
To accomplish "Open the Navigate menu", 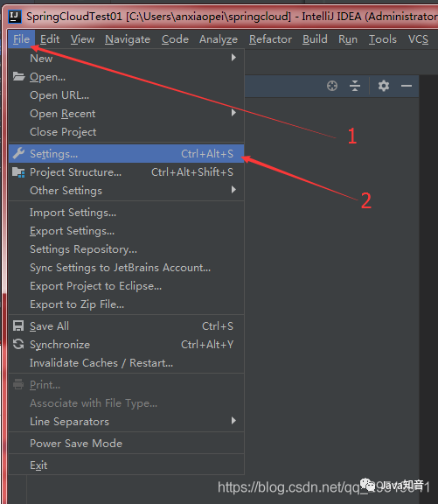I will 128,39.
